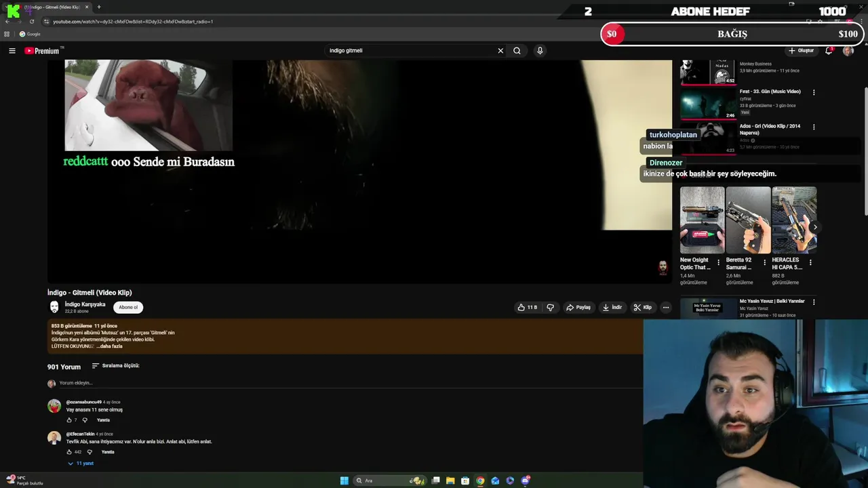Open @ozansabuncu49 profile link
This screenshot has width=868, height=488.
point(83,402)
